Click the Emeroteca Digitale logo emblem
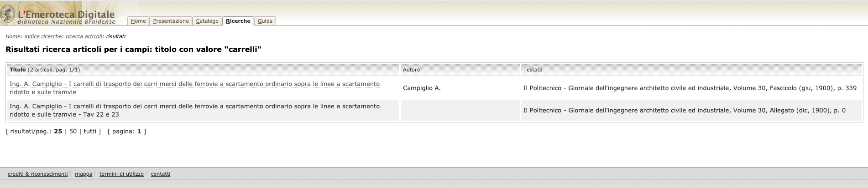This screenshot has width=868, height=188. click(x=8, y=12)
